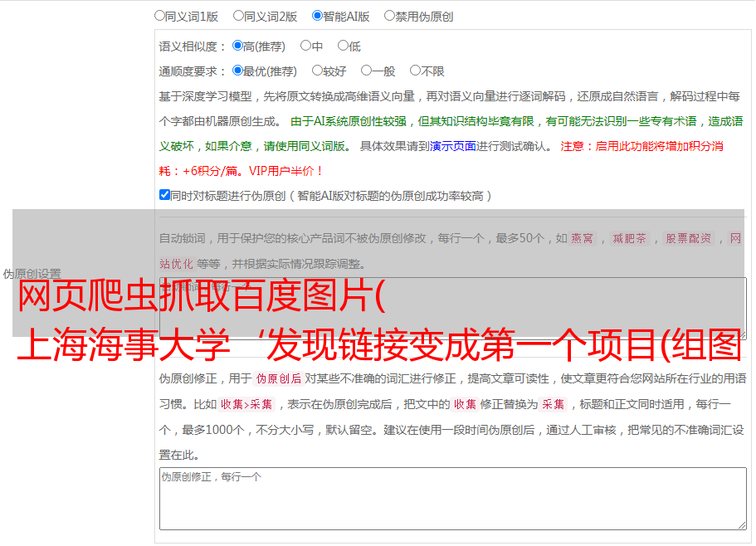Click the 伪原创设置 section label

tap(32, 274)
